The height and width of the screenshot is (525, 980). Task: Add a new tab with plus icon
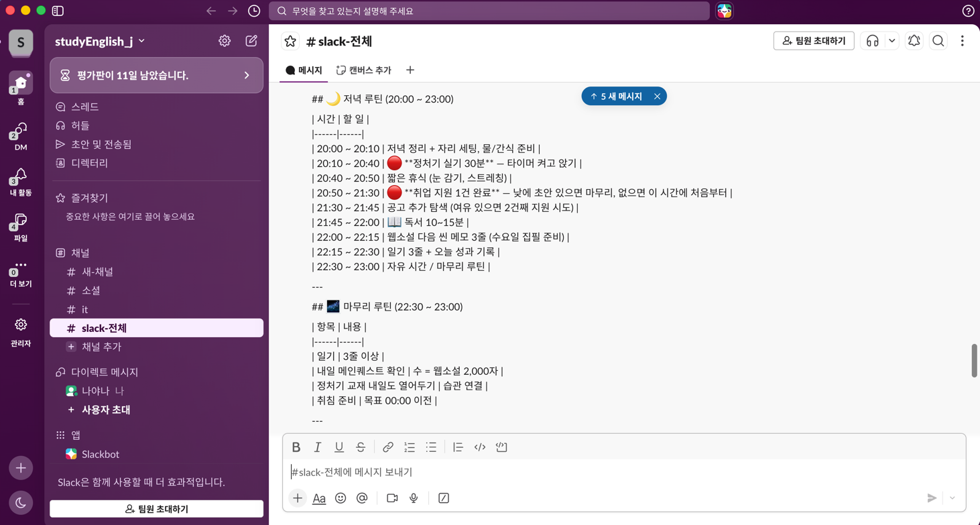(x=410, y=70)
